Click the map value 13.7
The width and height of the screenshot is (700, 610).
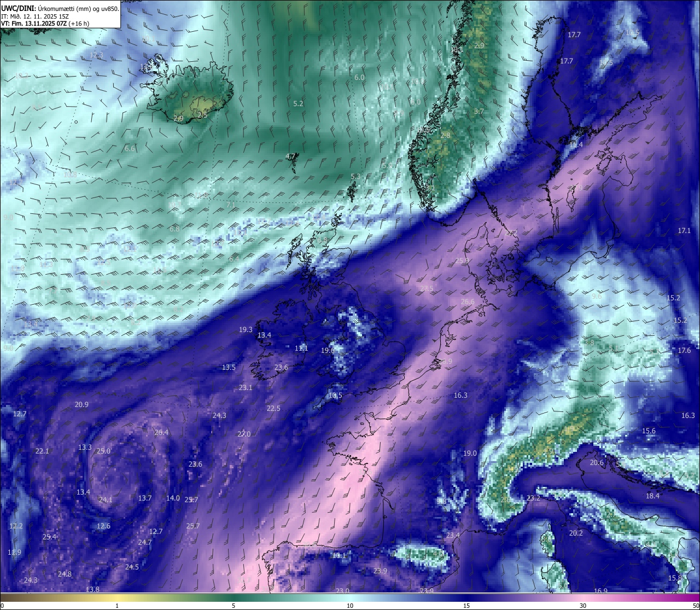coord(144,498)
